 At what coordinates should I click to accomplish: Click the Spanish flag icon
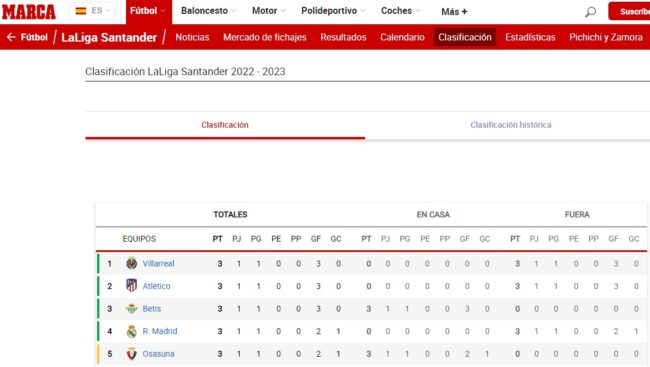pos(81,11)
